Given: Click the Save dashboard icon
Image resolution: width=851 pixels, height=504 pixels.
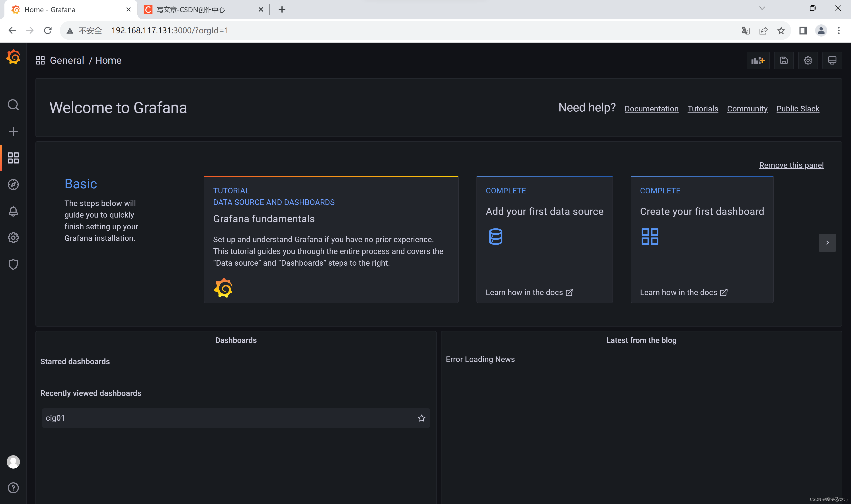Looking at the screenshot, I should [783, 60].
